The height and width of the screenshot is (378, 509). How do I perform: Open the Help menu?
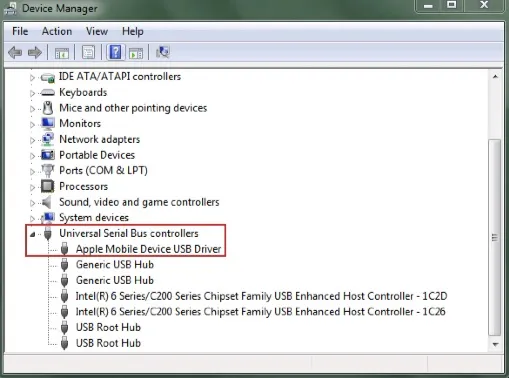tap(133, 31)
